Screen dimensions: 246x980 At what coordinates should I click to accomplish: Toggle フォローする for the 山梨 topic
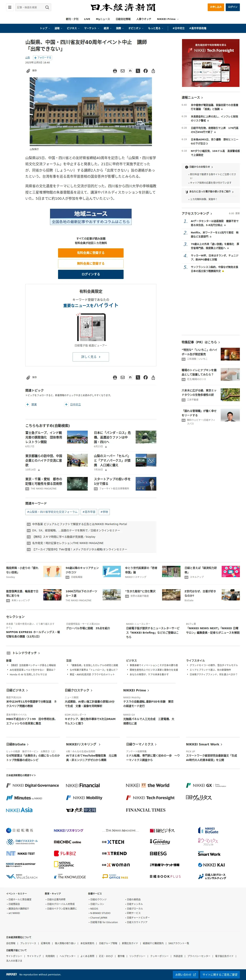pos(43,58)
